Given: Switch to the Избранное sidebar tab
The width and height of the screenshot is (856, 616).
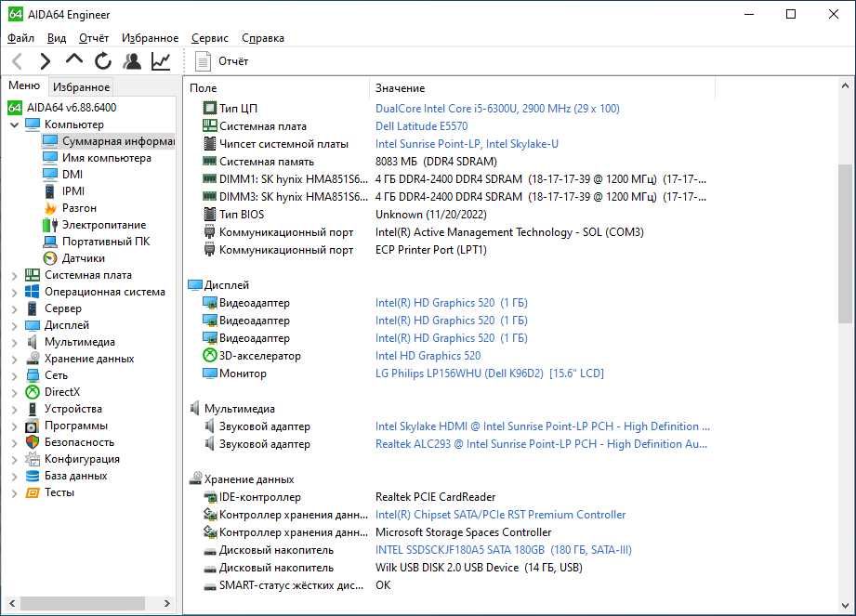Looking at the screenshot, I should click(82, 86).
